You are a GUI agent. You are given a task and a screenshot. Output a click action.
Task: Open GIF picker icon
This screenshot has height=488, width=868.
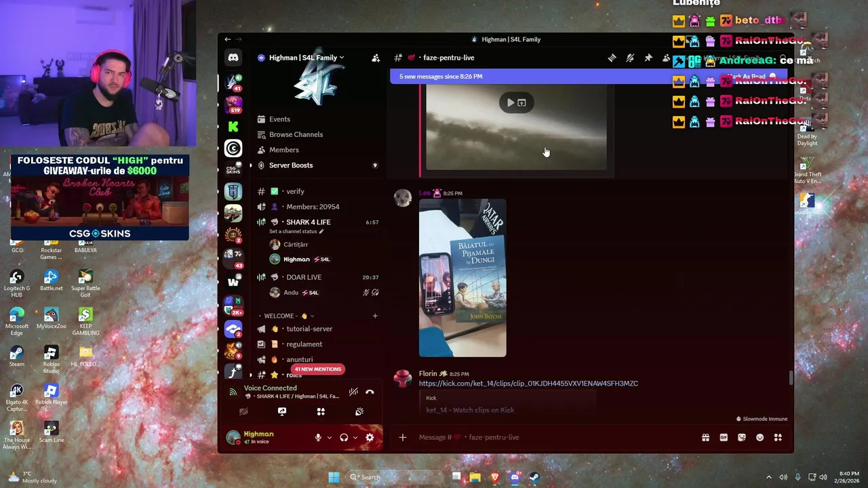click(724, 437)
